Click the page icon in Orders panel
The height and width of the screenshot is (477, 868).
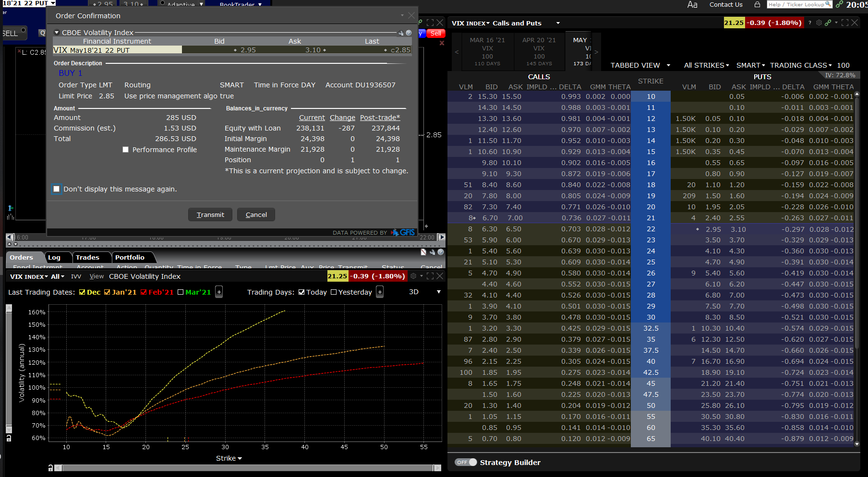[x=423, y=252]
